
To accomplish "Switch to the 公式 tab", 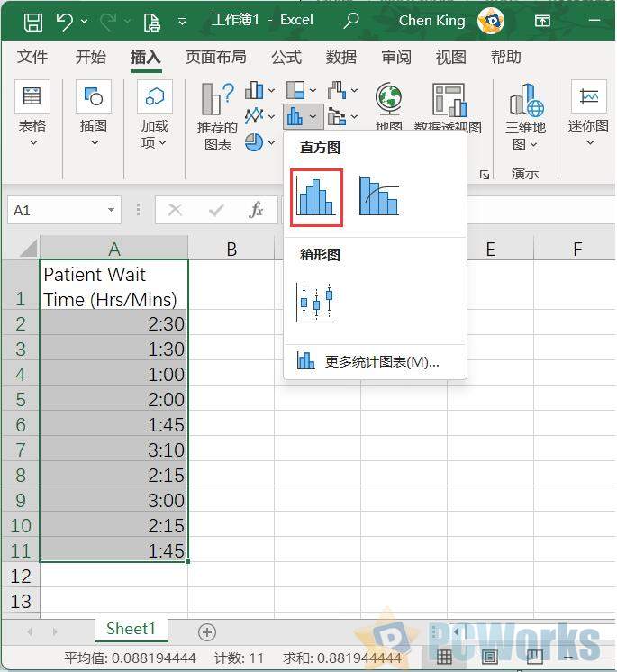I will click(286, 57).
